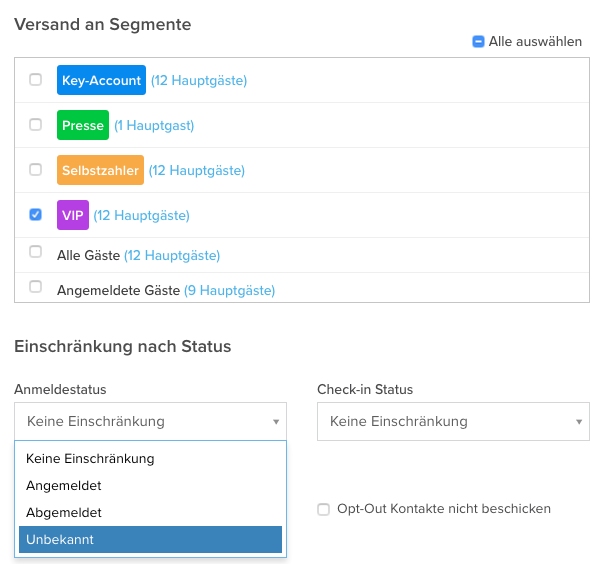The height and width of the screenshot is (564, 606).
Task: Click the green Presse tag
Action: [x=83, y=125]
